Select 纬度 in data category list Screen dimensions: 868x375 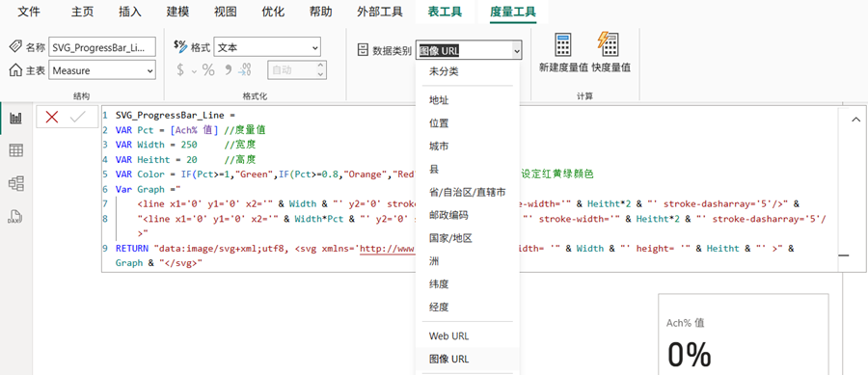[x=439, y=283]
